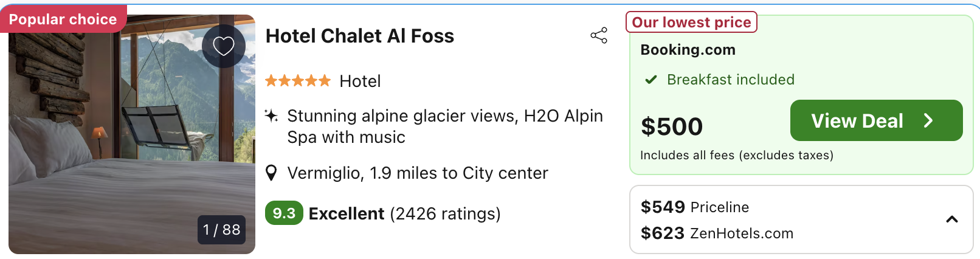This screenshot has width=980, height=259.
Task: Click the 9.3 rating score badge
Action: pos(284,213)
